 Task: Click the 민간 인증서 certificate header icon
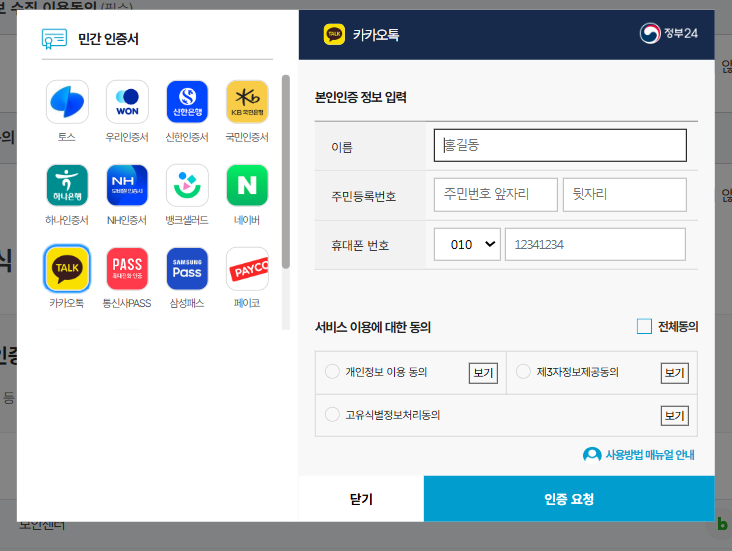click(54, 39)
